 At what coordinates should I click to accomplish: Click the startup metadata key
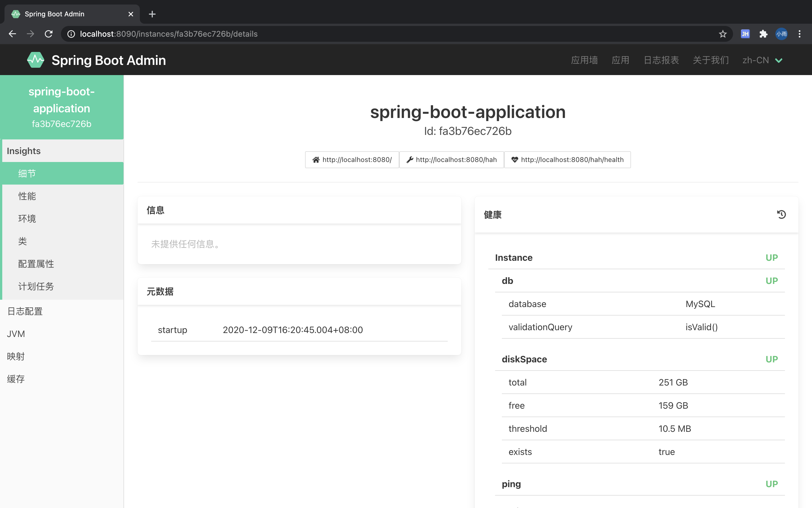(x=173, y=330)
